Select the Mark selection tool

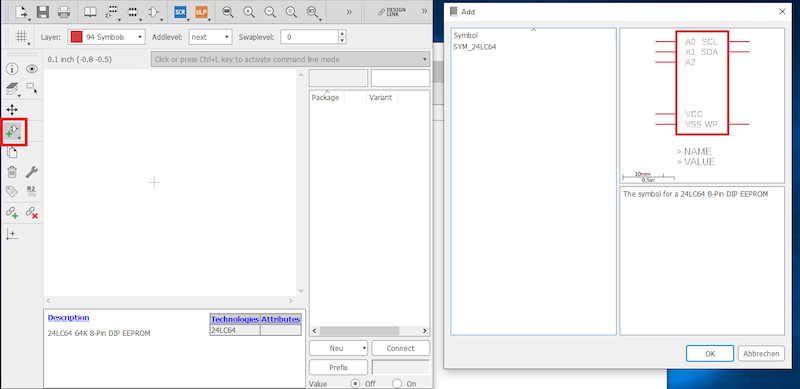(x=32, y=88)
